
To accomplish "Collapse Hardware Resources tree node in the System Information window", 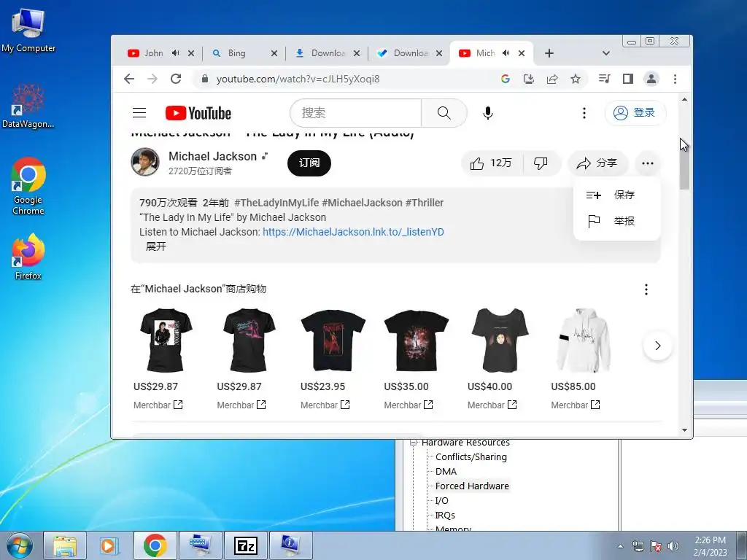I will tap(414, 443).
